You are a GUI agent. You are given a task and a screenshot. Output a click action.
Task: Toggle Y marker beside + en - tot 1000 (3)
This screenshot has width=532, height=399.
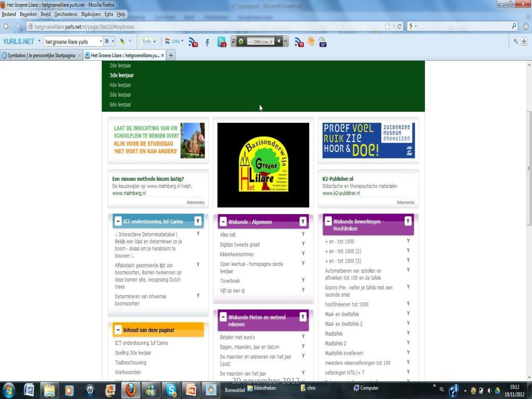coord(408,260)
